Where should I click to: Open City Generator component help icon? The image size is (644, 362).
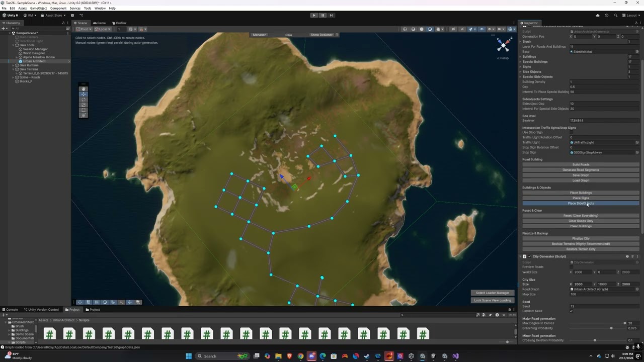coord(627,256)
